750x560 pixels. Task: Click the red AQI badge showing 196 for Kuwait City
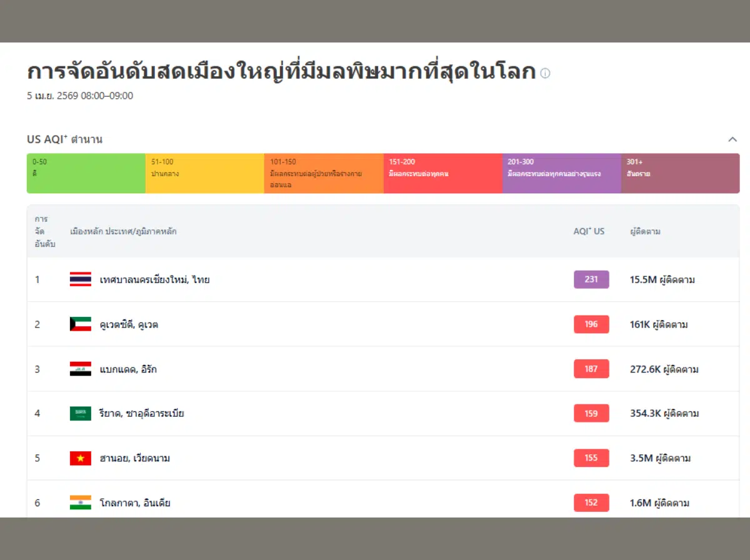point(591,324)
